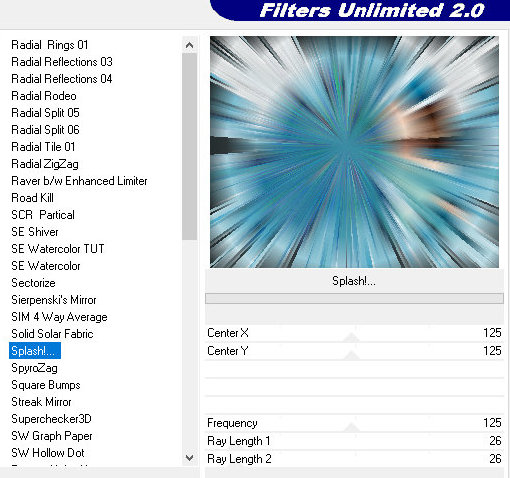Screen dimensions: 510x478
Task: Select SW Graph Paper filter
Action: (52, 436)
